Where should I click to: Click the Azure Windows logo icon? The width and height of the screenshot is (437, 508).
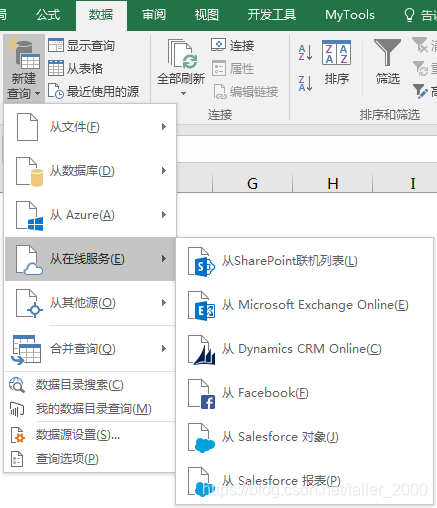(35, 224)
